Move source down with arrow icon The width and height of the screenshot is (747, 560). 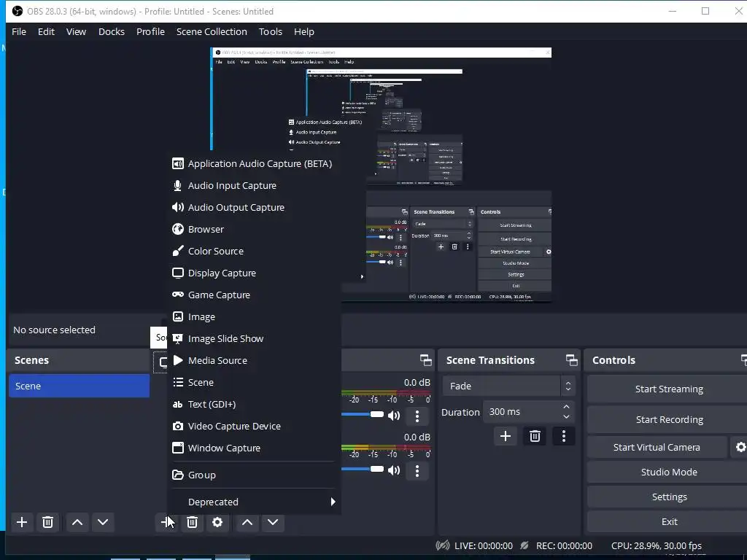(x=273, y=522)
